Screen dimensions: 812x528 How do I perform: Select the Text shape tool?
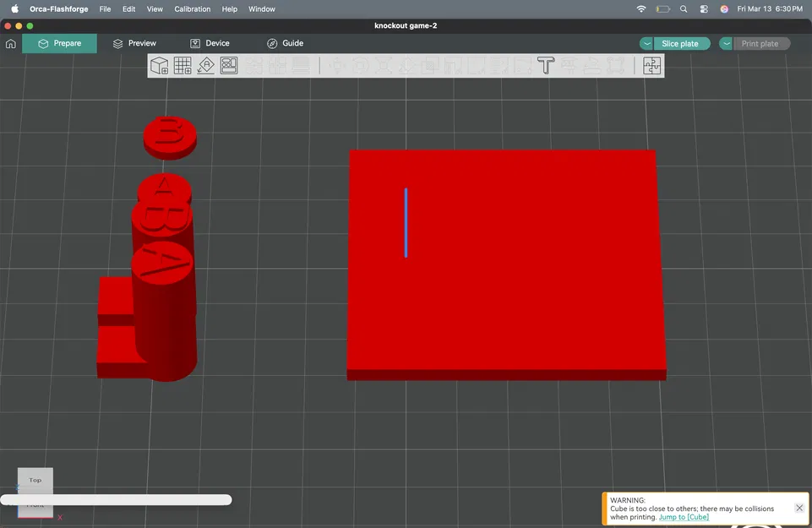[x=546, y=66]
